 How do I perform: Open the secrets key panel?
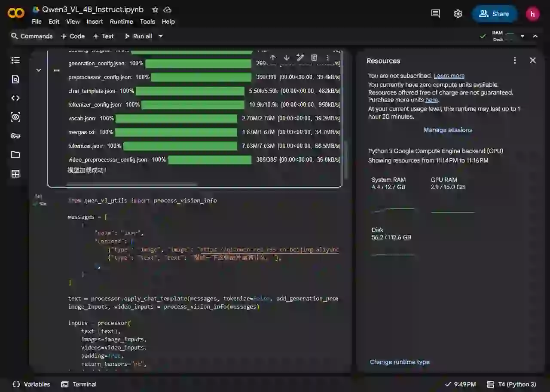coord(15,136)
